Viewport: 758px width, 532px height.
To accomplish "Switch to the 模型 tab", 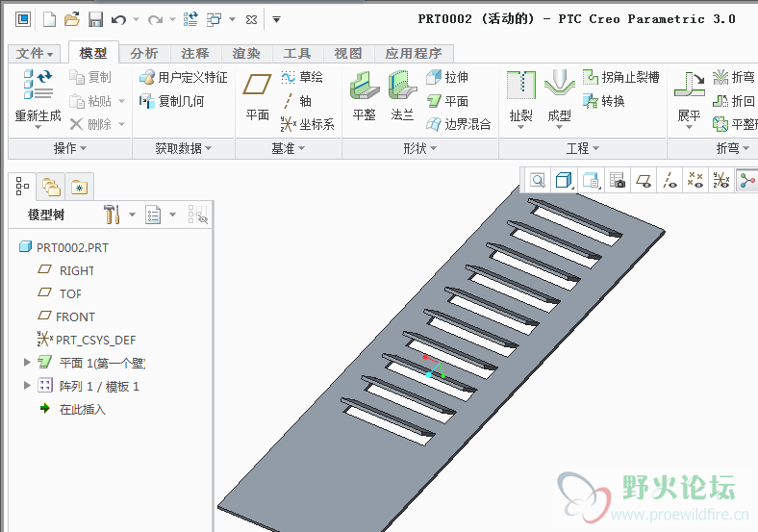I will 93,53.
